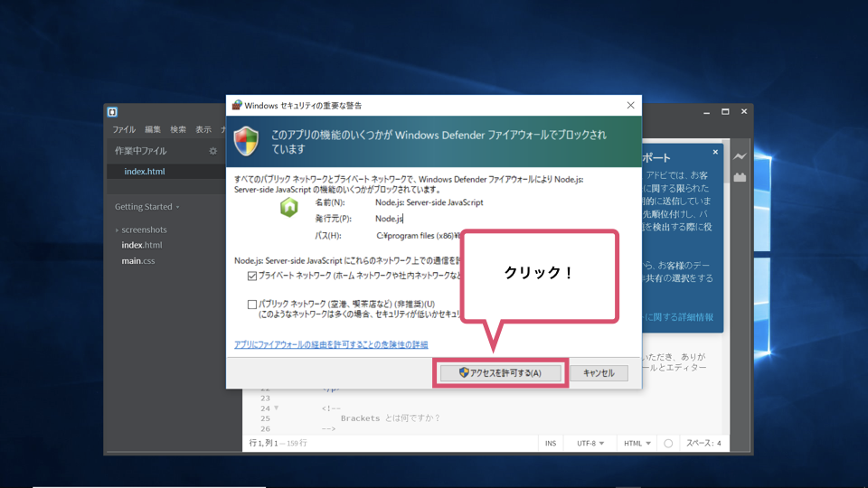Click the Live Preview lightning icon in Brackets
The height and width of the screenshot is (488, 868).
coord(741,156)
